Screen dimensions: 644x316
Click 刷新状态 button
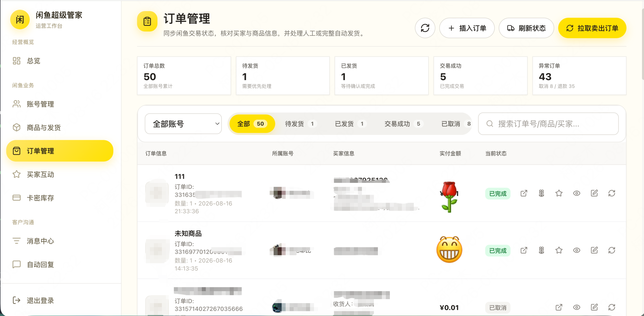pos(526,28)
